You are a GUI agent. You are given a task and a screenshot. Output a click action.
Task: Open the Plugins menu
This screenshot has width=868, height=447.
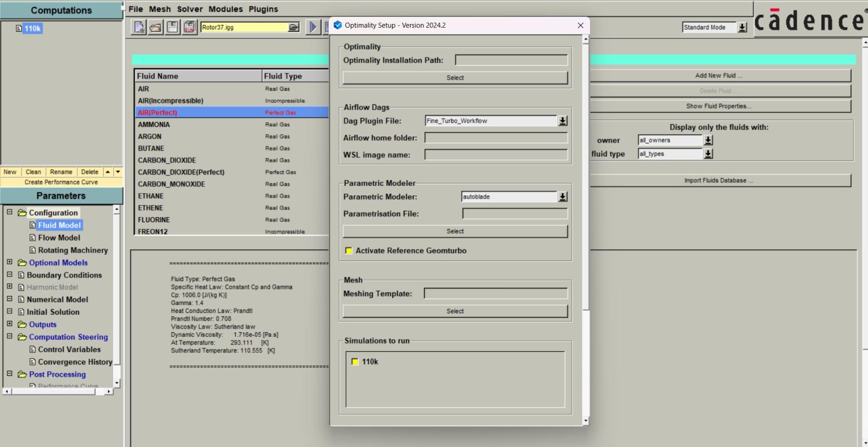263,9
